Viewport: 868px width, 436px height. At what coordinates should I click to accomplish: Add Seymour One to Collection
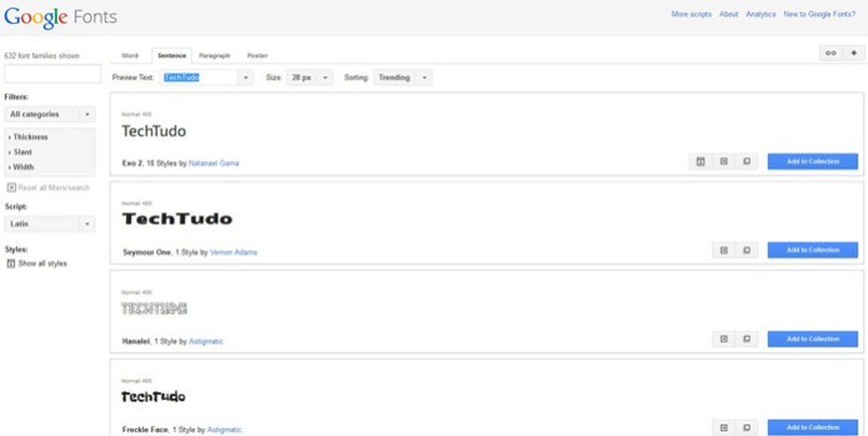coord(812,251)
